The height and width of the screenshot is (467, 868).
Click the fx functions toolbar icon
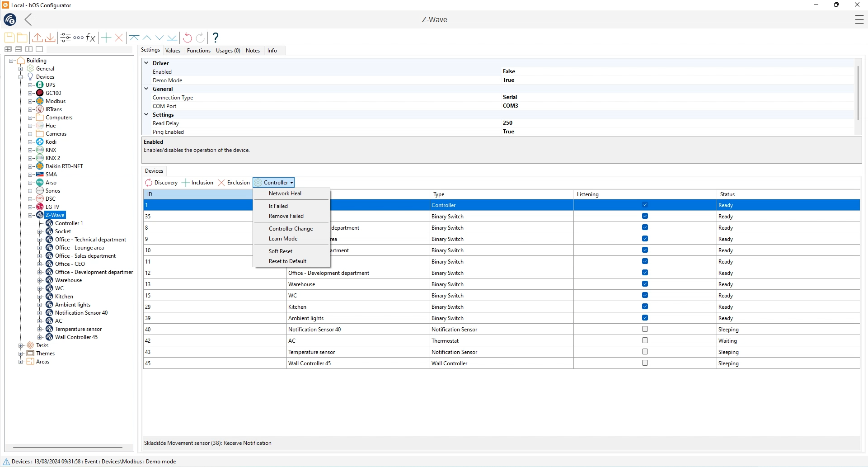(x=91, y=38)
